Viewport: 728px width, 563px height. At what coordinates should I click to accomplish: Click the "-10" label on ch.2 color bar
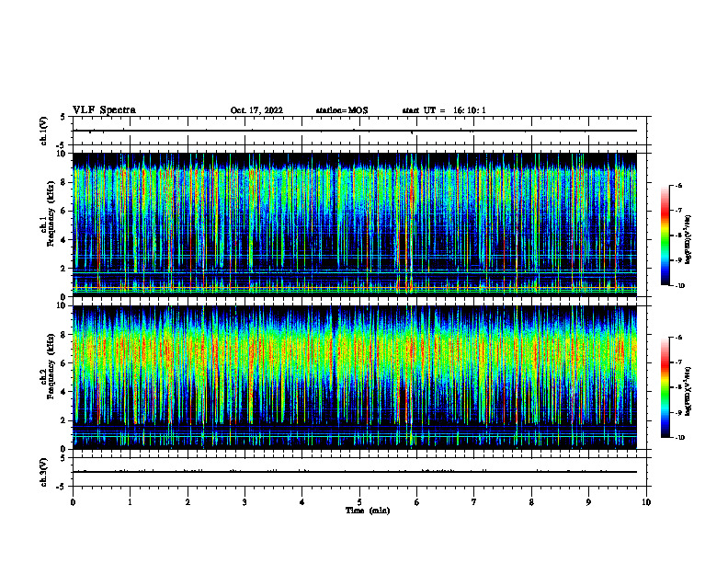679,438
